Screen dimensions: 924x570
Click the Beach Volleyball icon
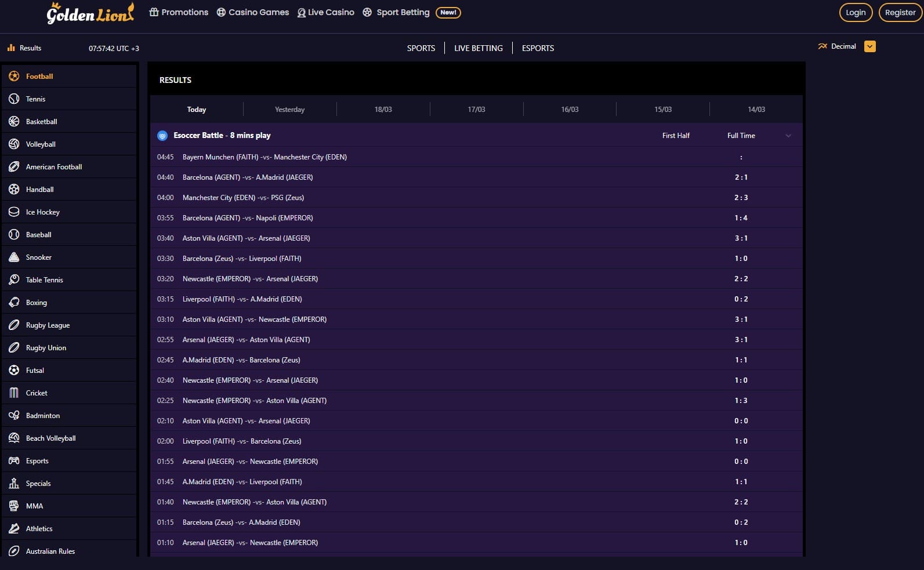(x=14, y=438)
